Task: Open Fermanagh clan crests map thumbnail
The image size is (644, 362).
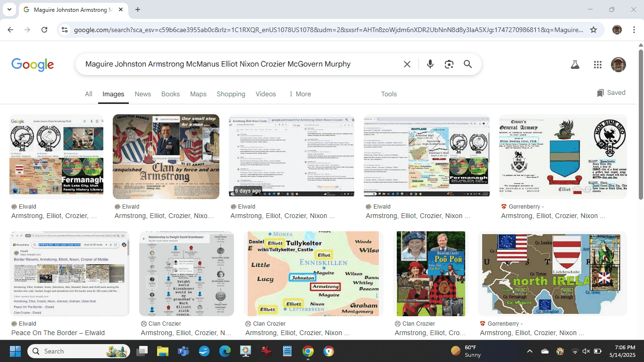Action: (56, 156)
